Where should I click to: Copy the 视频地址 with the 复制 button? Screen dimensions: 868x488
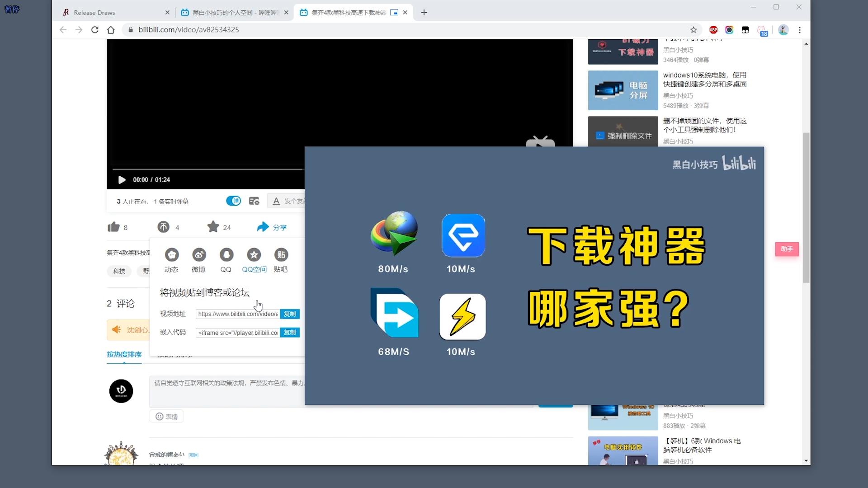click(x=289, y=314)
